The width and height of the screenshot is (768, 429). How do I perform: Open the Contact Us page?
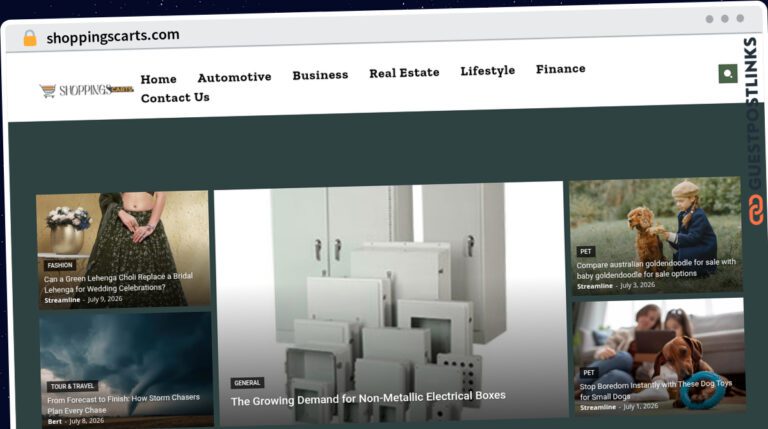(175, 97)
